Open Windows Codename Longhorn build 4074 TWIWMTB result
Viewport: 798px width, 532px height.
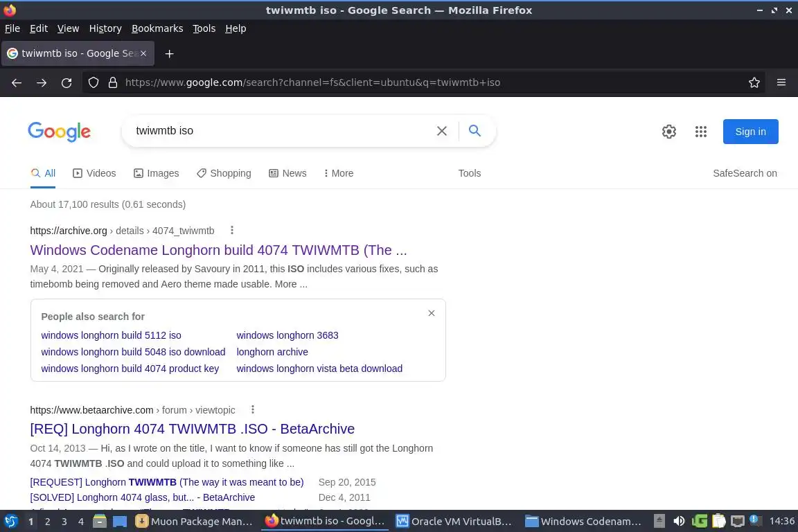click(x=218, y=250)
